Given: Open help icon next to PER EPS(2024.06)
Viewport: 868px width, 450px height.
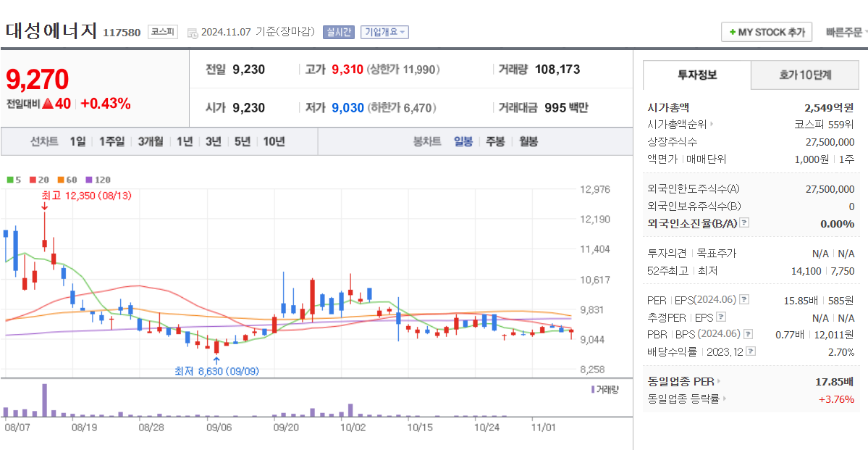Looking at the screenshot, I should (x=744, y=300).
